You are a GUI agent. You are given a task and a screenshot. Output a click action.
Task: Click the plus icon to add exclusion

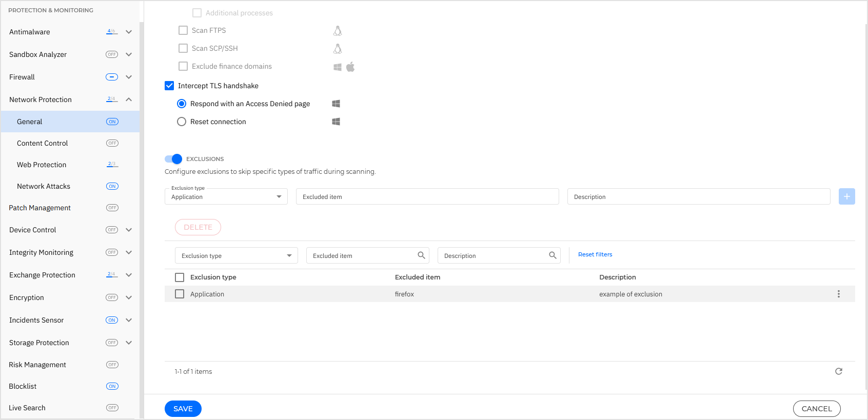846,196
